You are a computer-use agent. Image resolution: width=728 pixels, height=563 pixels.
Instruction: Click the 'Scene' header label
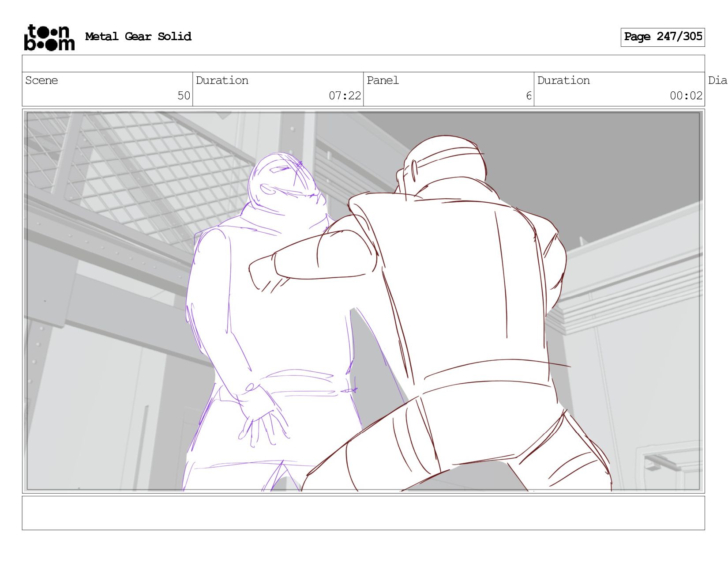[41, 80]
